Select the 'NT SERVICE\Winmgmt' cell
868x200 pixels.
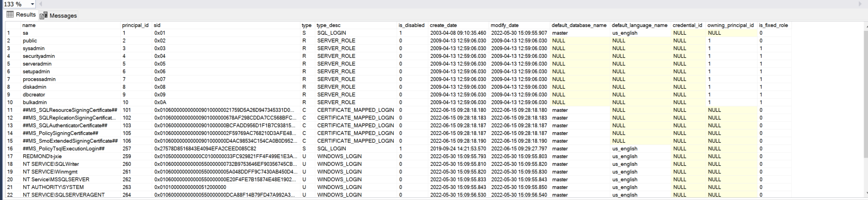pos(71,172)
